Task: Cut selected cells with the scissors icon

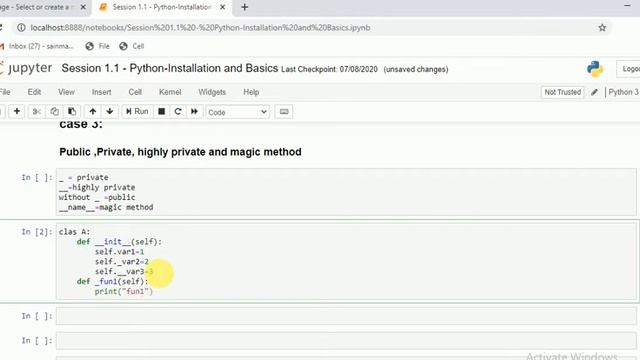Action: click(x=37, y=111)
